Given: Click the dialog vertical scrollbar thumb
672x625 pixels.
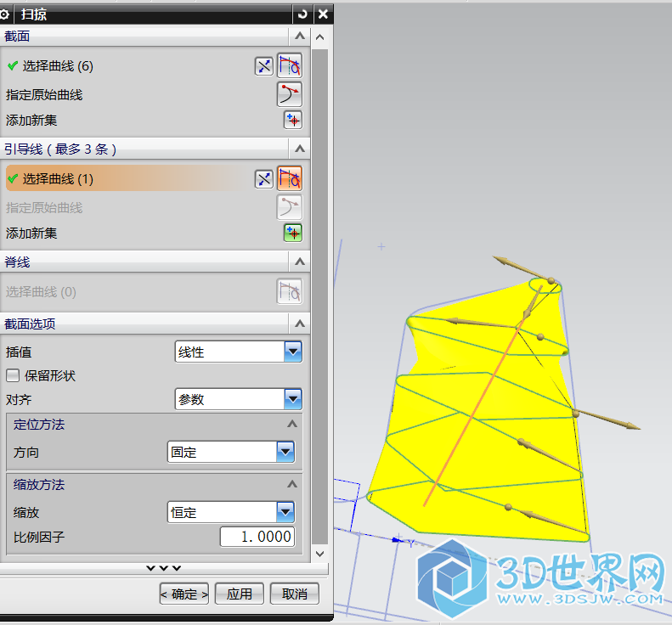Looking at the screenshot, I should click(x=319, y=296).
